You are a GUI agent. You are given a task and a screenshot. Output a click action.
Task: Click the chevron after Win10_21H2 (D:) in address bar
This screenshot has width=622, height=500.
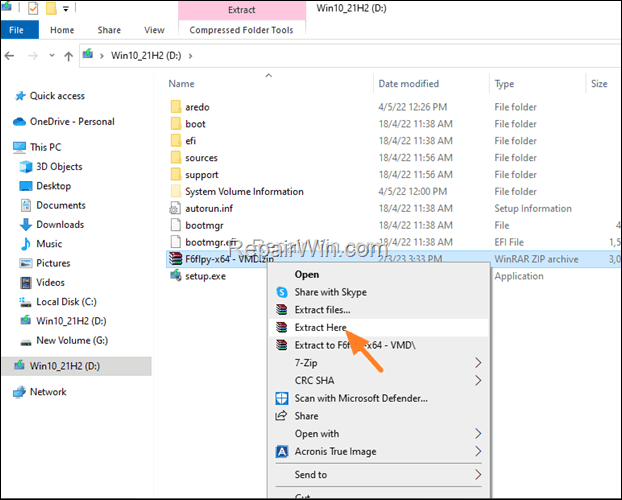(190, 56)
